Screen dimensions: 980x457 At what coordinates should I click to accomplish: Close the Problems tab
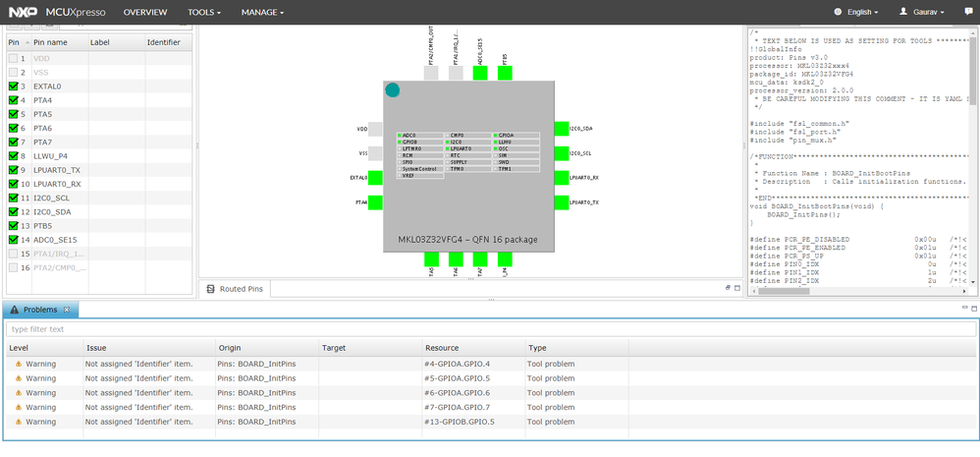[66, 310]
